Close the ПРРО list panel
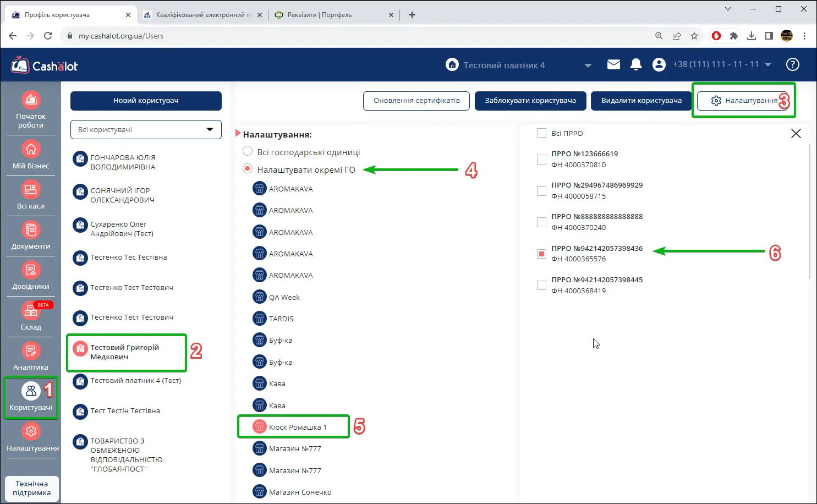This screenshot has width=817, height=504. 796,133
